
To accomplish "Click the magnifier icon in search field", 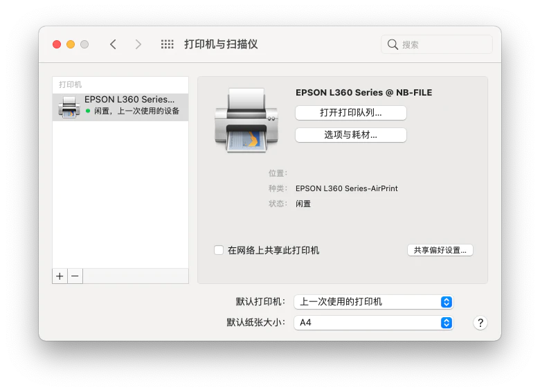I will tap(393, 44).
